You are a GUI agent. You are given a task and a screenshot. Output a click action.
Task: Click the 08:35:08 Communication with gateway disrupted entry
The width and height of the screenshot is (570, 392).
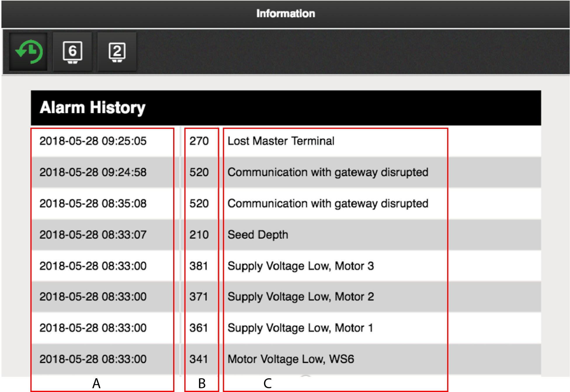[x=328, y=204]
